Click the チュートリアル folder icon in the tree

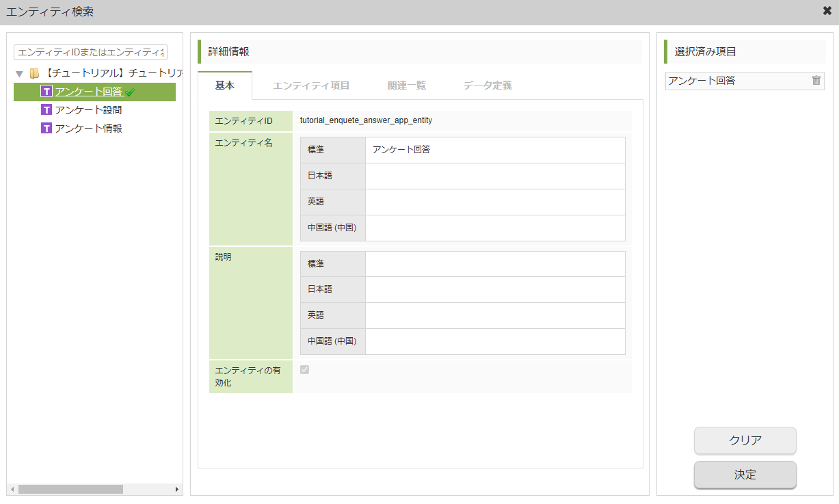[33, 72]
